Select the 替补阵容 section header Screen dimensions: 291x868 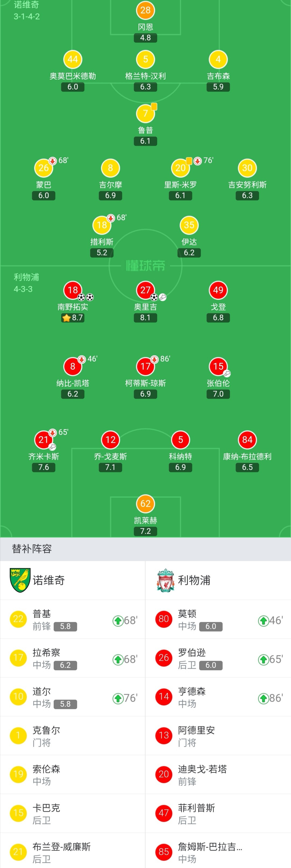pos(32,549)
